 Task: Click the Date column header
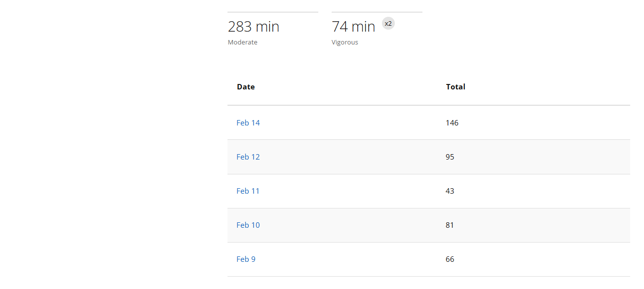pyautogui.click(x=246, y=87)
